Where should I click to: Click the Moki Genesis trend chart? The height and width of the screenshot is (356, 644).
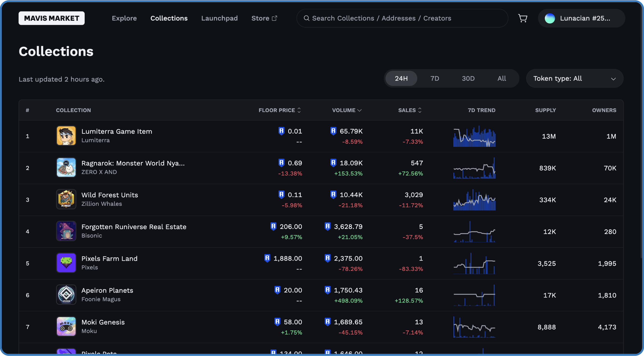[x=474, y=327]
